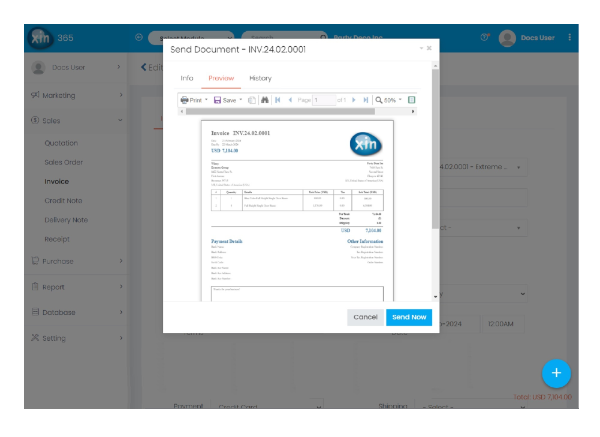
Task: Click the Save disk icon
Action: (x=217, y=100)
